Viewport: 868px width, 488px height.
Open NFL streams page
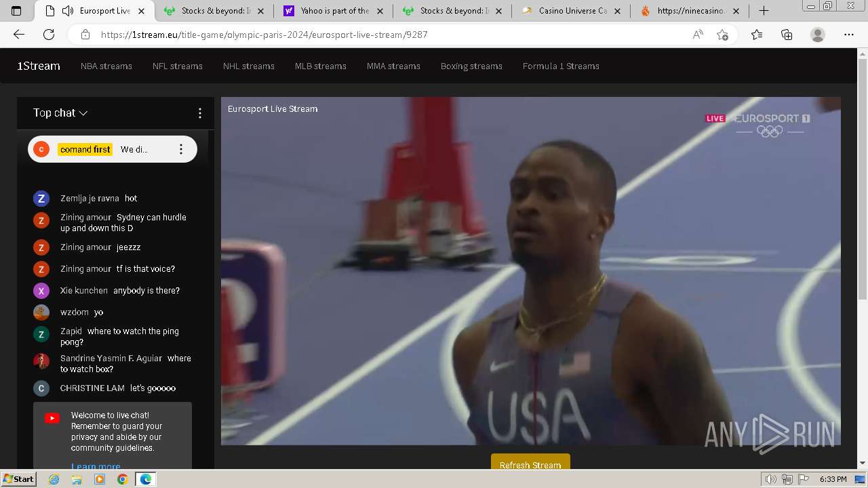[178, 66]
